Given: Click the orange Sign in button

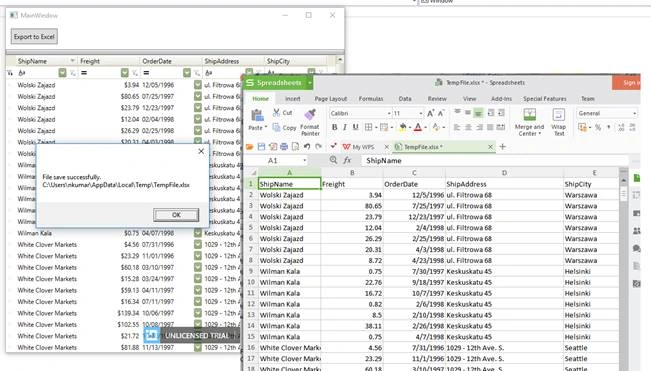Looking at the screenshot, I should 627,83.
